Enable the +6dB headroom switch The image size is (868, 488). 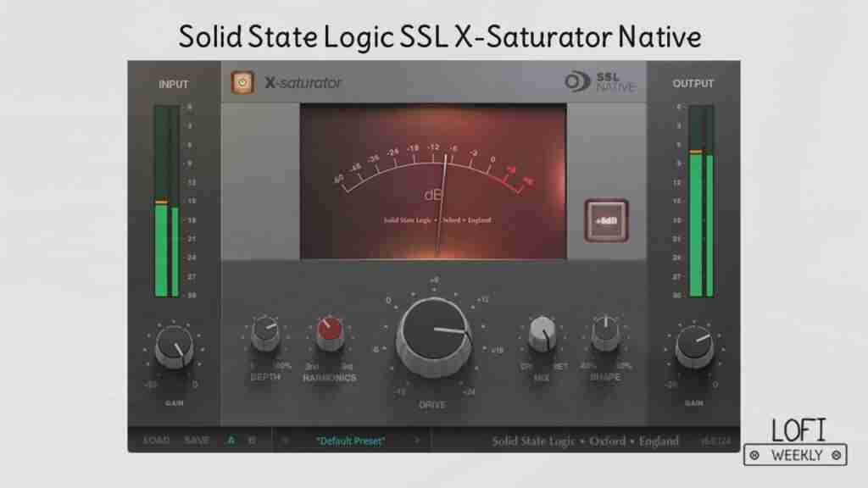pos(606,220)
